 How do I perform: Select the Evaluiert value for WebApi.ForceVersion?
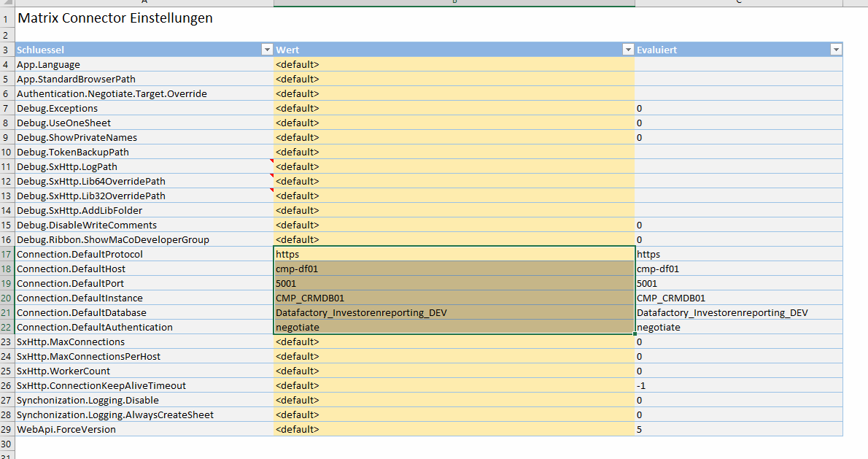coord(738,430)
